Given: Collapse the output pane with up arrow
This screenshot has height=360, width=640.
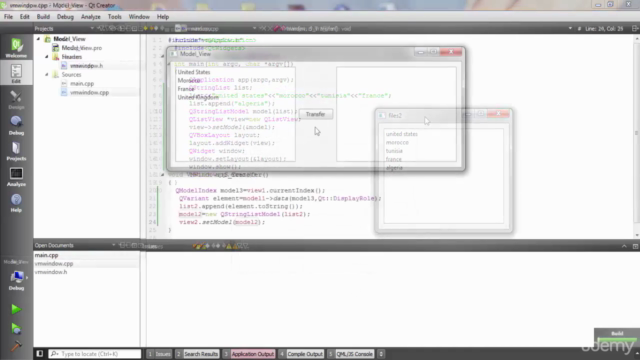Looking at the screenshot, I should 624,246.
